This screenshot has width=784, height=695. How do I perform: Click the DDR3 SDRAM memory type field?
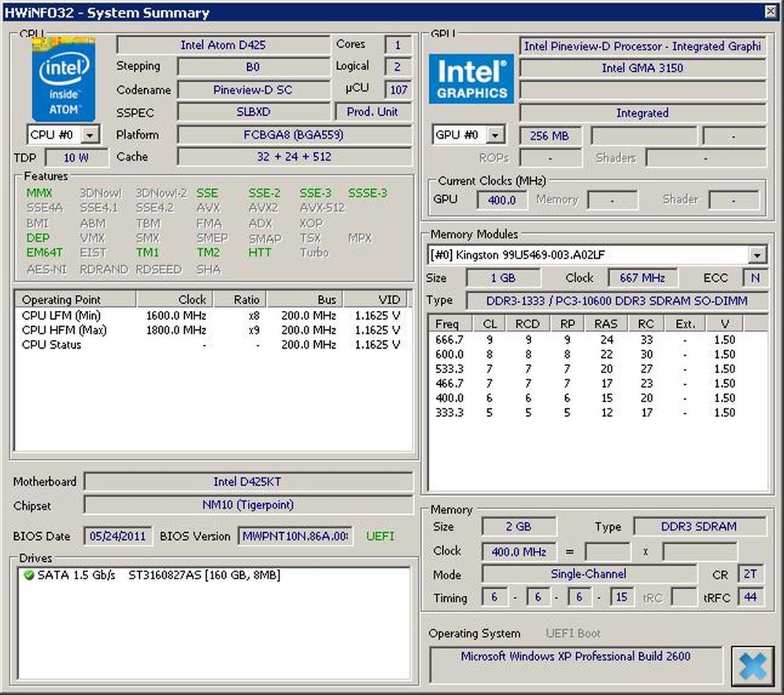(x=699, y=526)
